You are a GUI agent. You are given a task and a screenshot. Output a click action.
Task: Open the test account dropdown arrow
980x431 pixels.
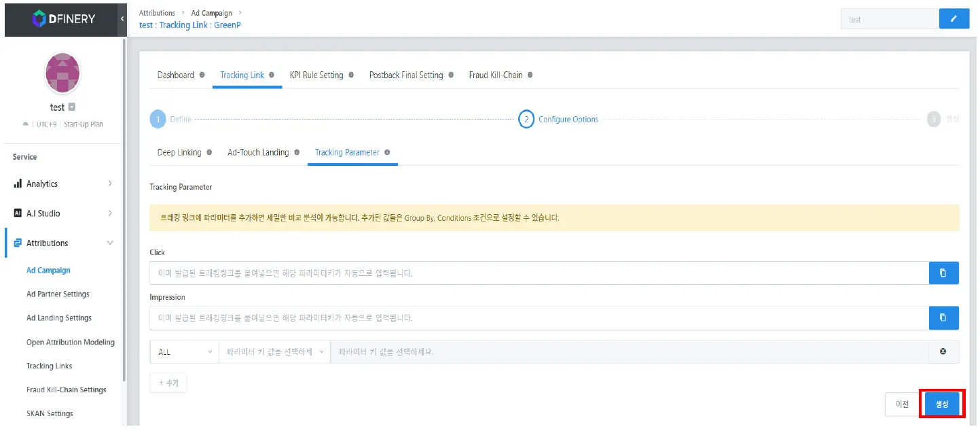coord(72,107)
